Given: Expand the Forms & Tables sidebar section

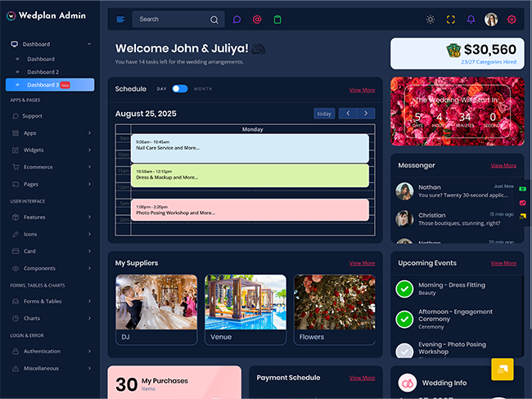Looking at the screenshot, I should 50,301.
